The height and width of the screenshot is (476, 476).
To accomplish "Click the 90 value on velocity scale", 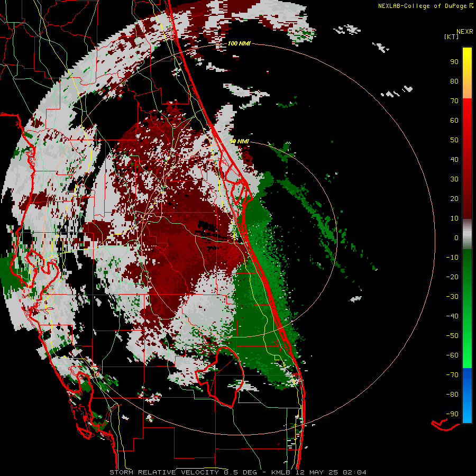I will (x=454, y=62).
